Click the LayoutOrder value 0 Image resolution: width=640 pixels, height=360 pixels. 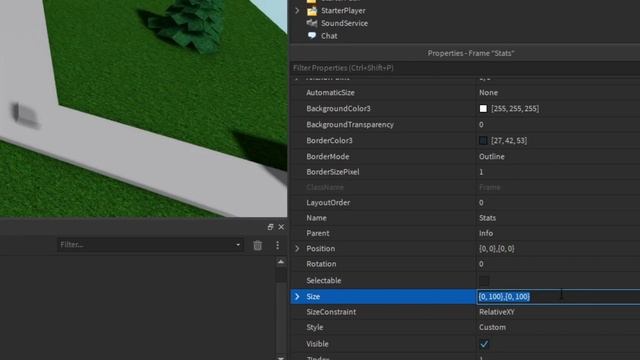[x=481, y=202]
